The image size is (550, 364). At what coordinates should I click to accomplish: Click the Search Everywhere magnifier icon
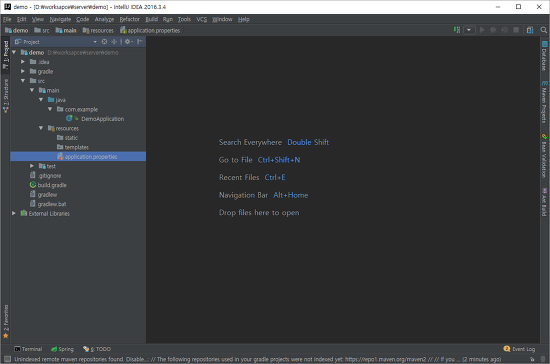click(543, 30)
